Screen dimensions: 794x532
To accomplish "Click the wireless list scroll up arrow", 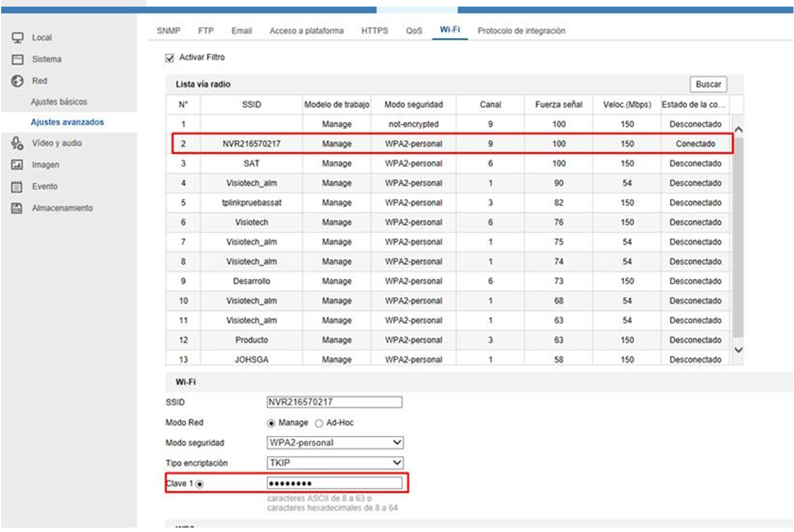I will point(738,130).
